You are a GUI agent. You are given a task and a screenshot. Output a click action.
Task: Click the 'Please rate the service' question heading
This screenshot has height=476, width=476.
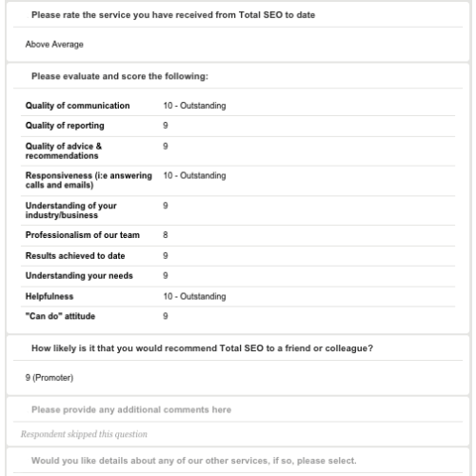coord(173,15)
